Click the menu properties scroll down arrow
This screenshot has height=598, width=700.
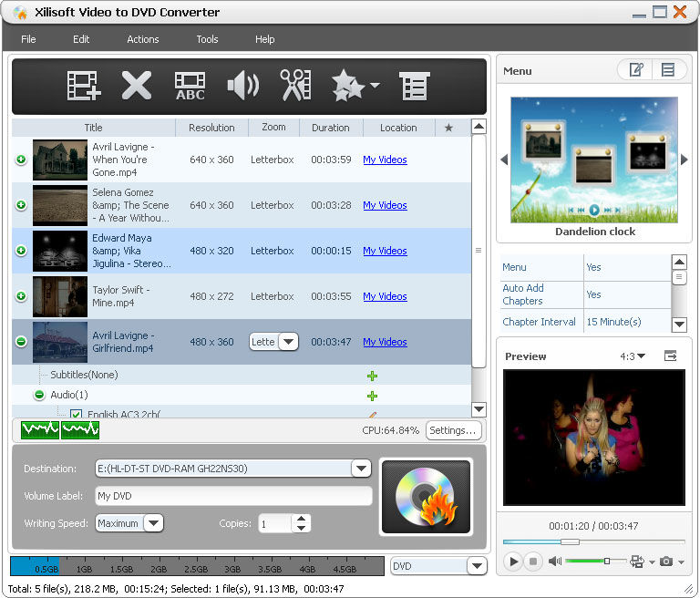(679, 324)
